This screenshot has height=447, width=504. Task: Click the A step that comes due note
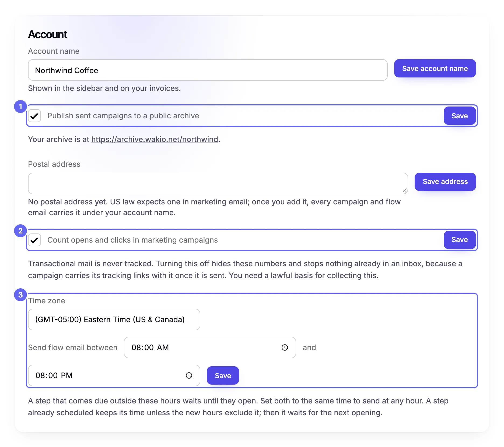238,407
